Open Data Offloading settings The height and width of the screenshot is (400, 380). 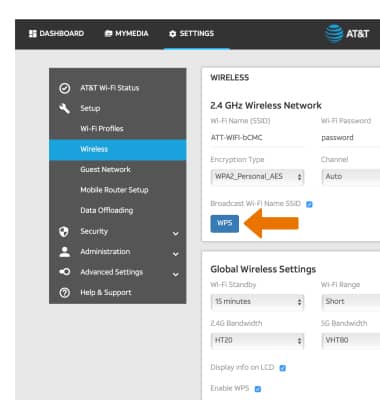(118, 210)
